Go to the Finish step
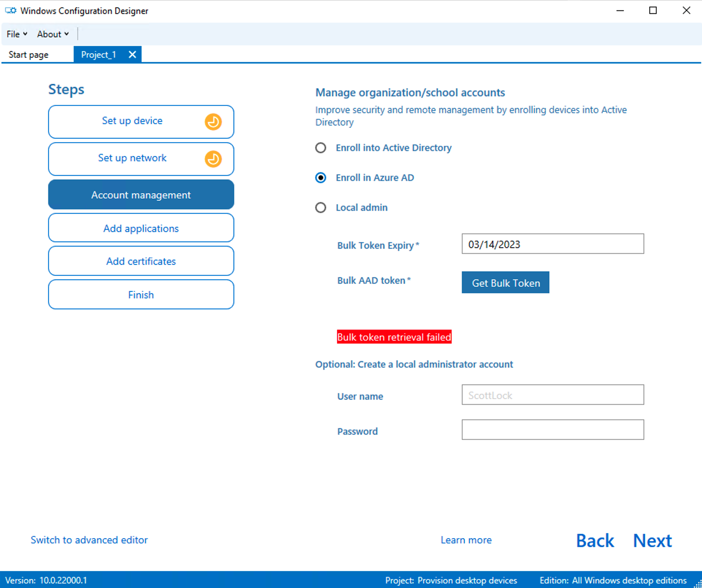This screenshot has height=588, width=702. (x=141, y=294)
